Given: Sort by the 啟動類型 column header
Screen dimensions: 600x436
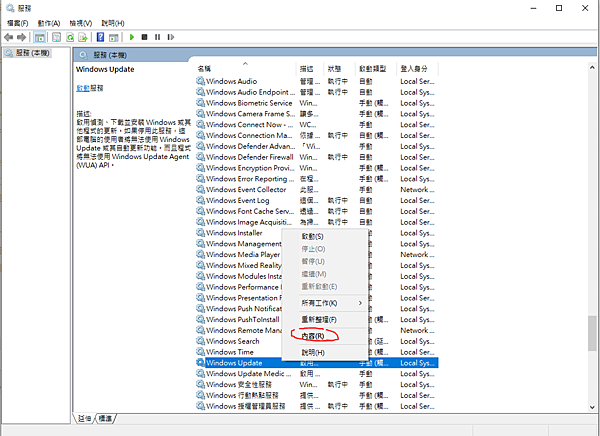Looking at the screenshot, I should (376, 69).
